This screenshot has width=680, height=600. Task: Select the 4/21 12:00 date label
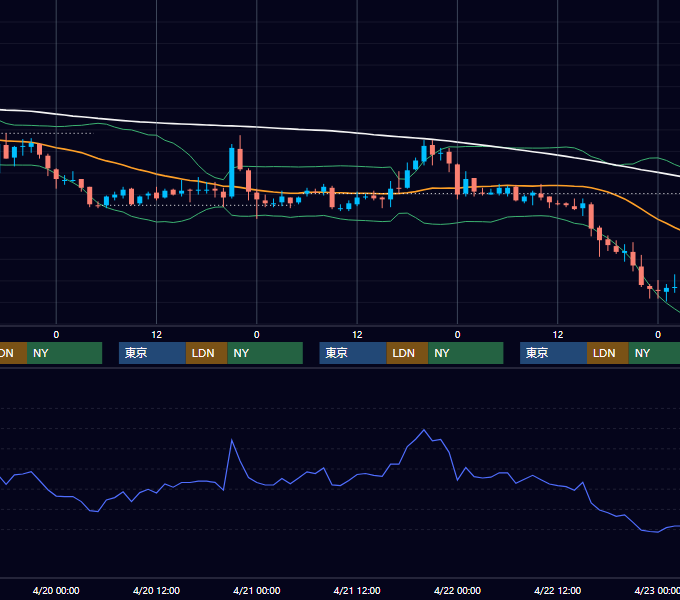(x=357, y=590)
